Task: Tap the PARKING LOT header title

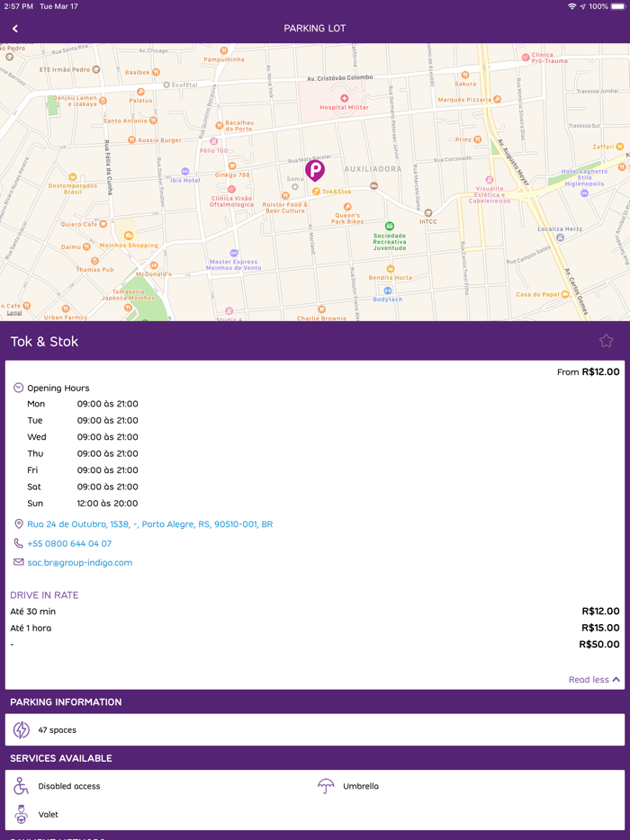Action: click(315, 29)
